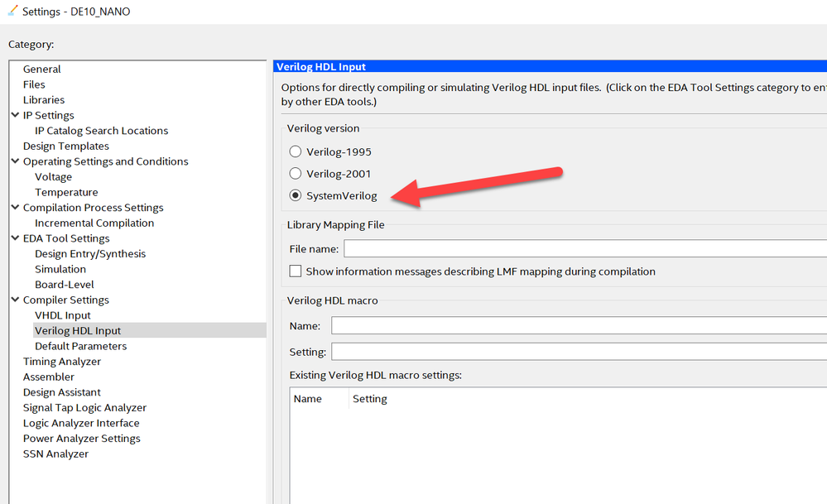Image resolution: width=827 pixels, height=504 pixels.
Task: Select EDA Tool Settings label
Action: coord(66,238)
